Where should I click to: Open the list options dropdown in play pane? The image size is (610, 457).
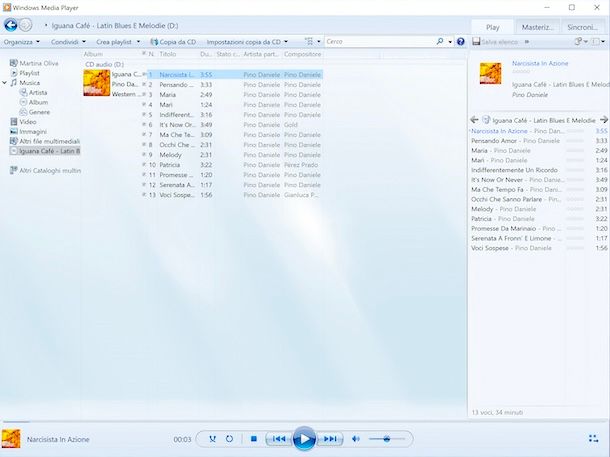[581, 41]
